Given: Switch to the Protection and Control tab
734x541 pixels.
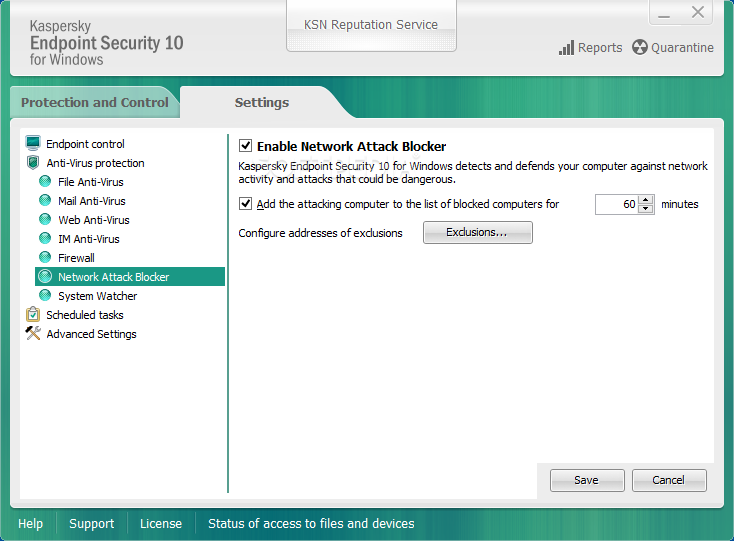Looking at the screenshot, I should pyautogui.click(x=95, y=102).
